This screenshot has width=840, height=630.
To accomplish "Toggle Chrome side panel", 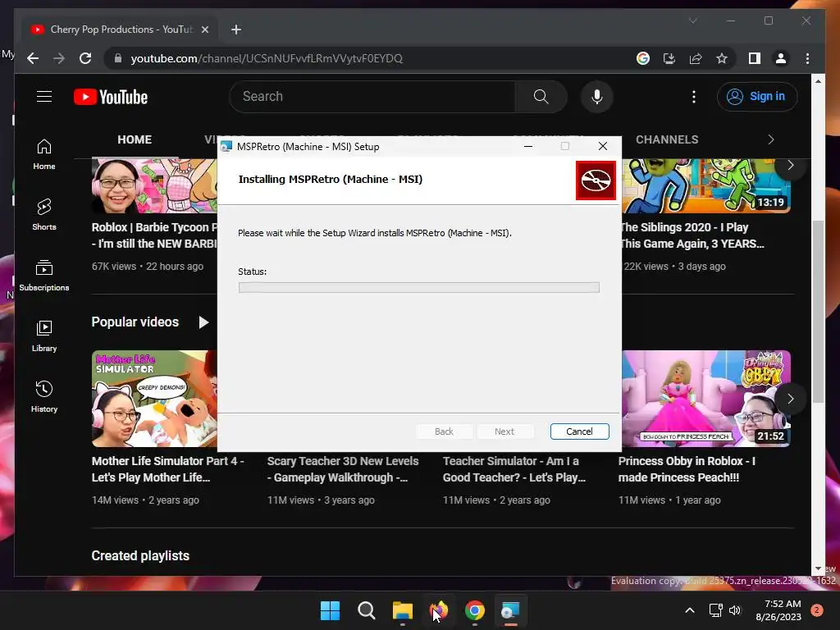I will pos(755,58).
